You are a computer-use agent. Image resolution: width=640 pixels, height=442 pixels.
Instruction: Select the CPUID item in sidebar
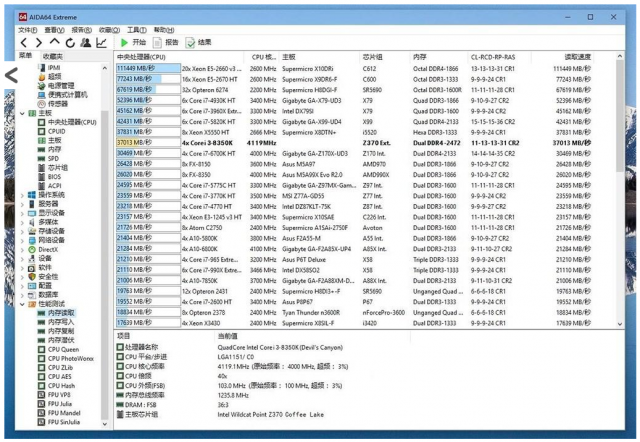pos(56,131)
